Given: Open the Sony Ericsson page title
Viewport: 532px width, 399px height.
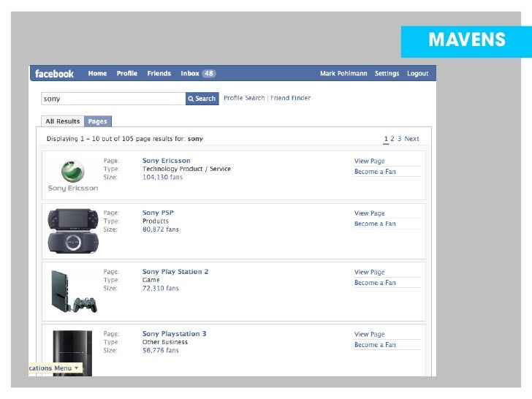Looking at the screenshot, I should pyautogui.click(x=167, y=161).
